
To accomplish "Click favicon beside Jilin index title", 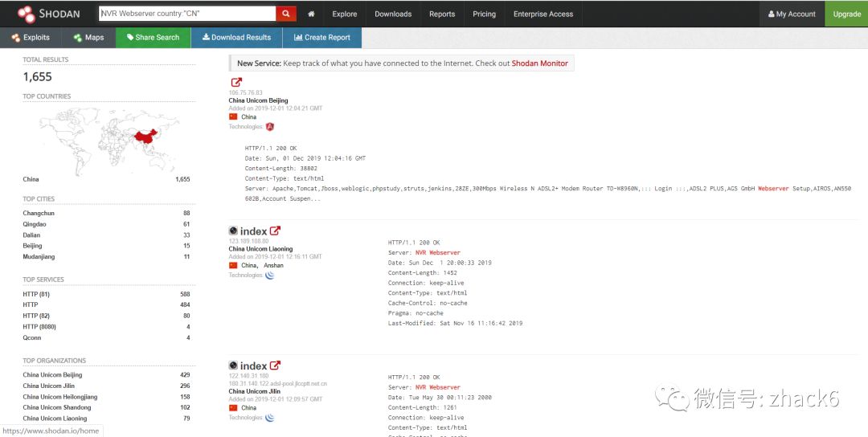I will [233, 366].
